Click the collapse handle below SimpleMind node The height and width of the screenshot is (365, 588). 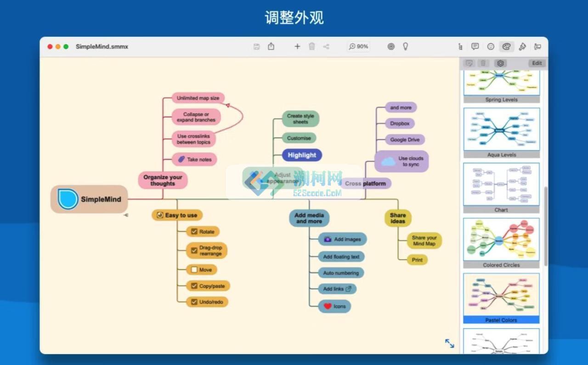[126, 215]
